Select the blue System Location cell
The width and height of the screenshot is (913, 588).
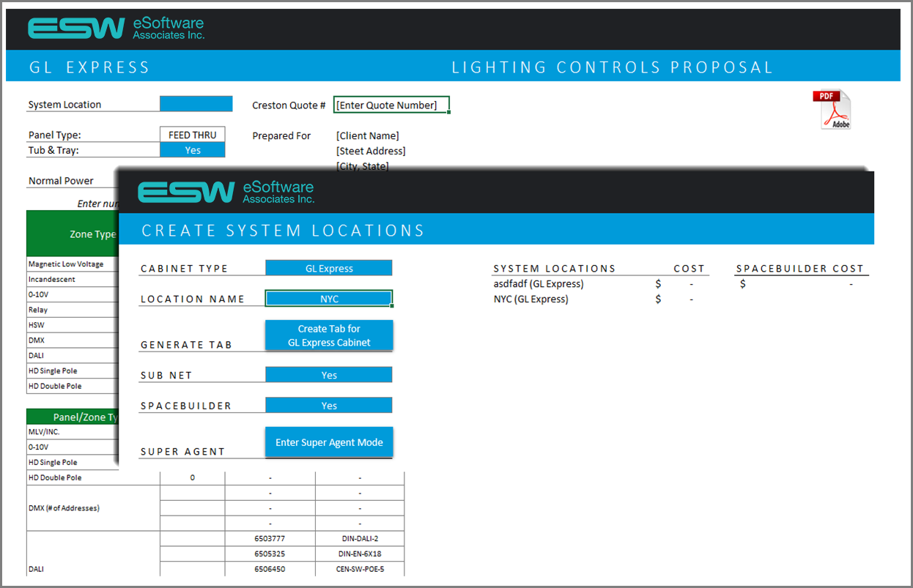click(196, 104)
